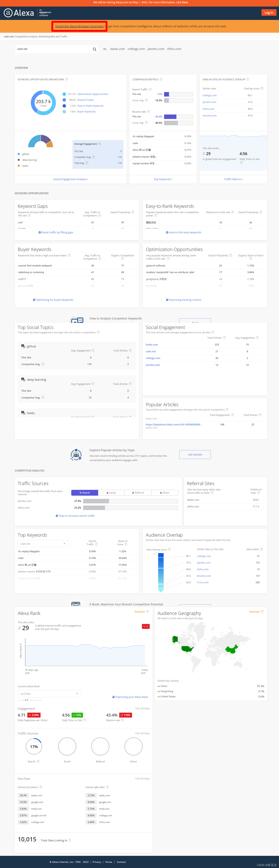Click Boost traffic by filling gaps link
Viewport: 279px width, 868px height.
pos(56,232)
